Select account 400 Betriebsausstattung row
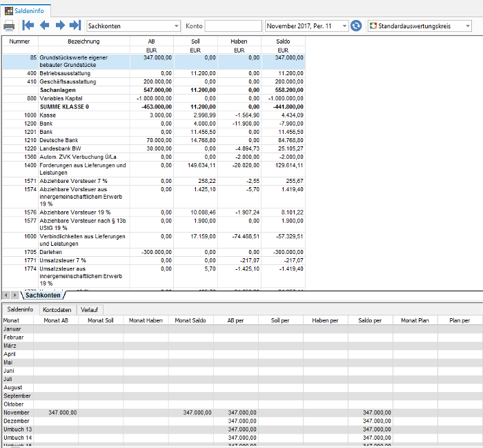This screenshot has height=448, width=483. [x=154, y=73]
